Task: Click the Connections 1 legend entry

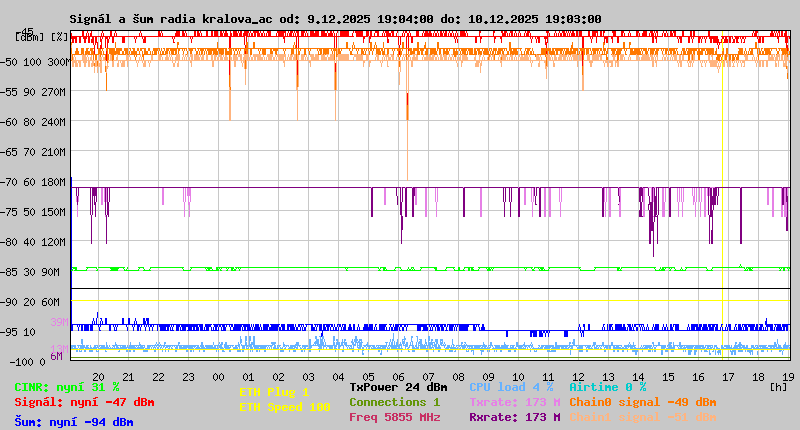Action: (x=394, y=402)
